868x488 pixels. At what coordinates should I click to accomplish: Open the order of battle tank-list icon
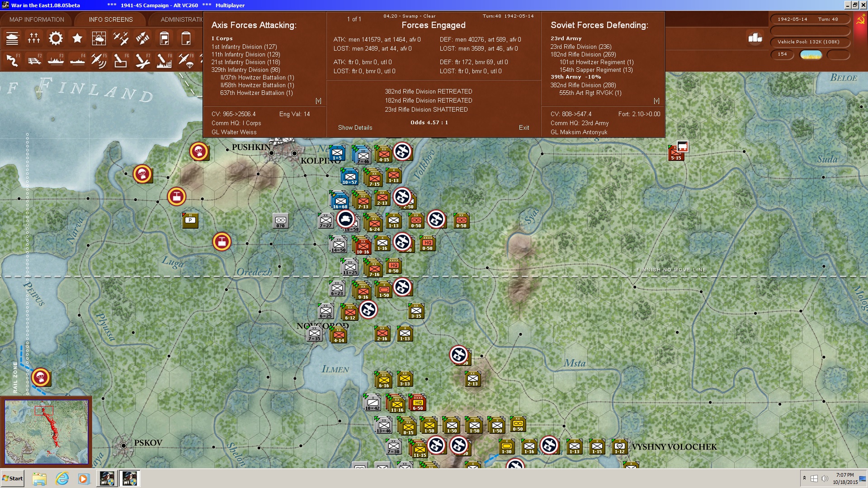(12, 38)
